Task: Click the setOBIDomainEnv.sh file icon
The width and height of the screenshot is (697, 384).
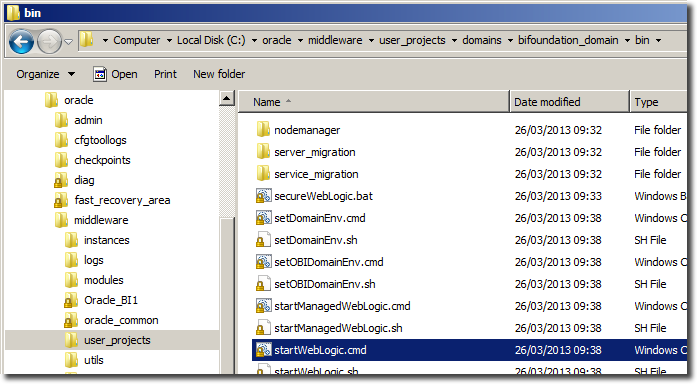Action: [x=263, y=284]
